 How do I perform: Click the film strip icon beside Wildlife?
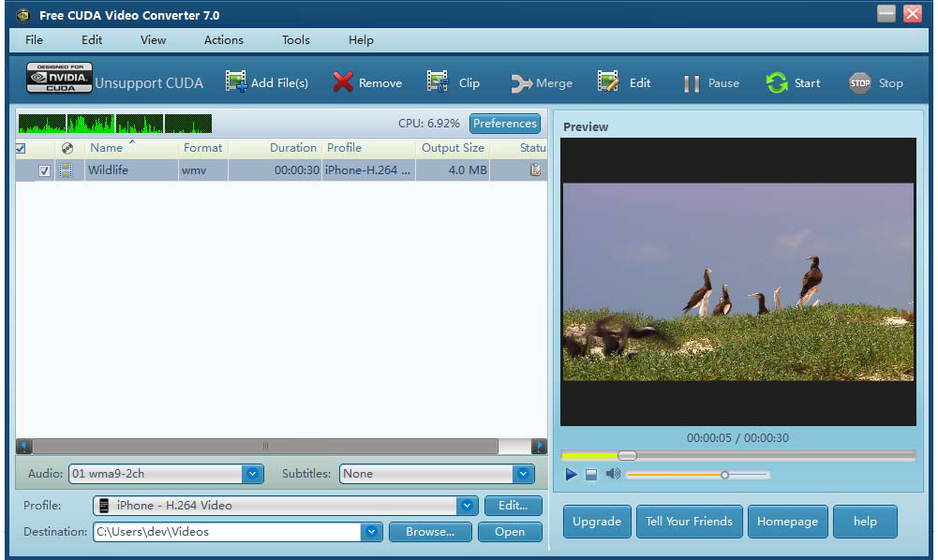(66, 170)
